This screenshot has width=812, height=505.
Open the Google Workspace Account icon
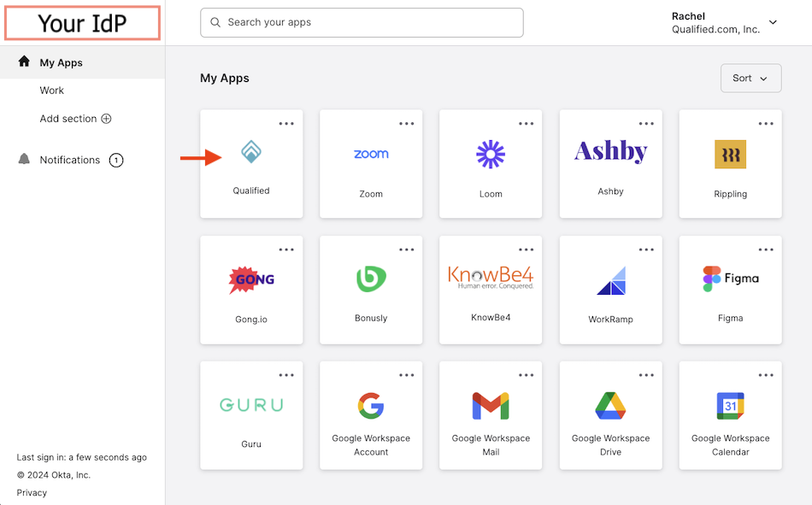[371, 406]
